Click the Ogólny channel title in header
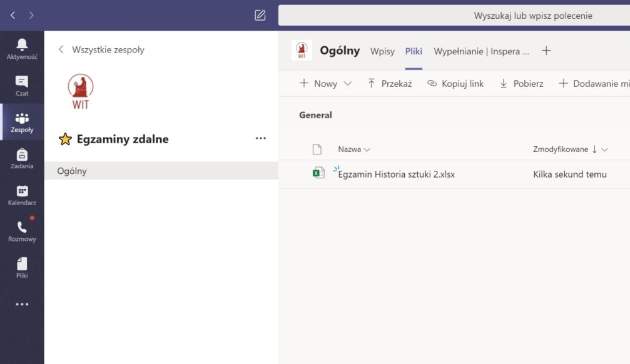Image resolution: width=630 pixels, height=364 pixels. pos(340,51)
